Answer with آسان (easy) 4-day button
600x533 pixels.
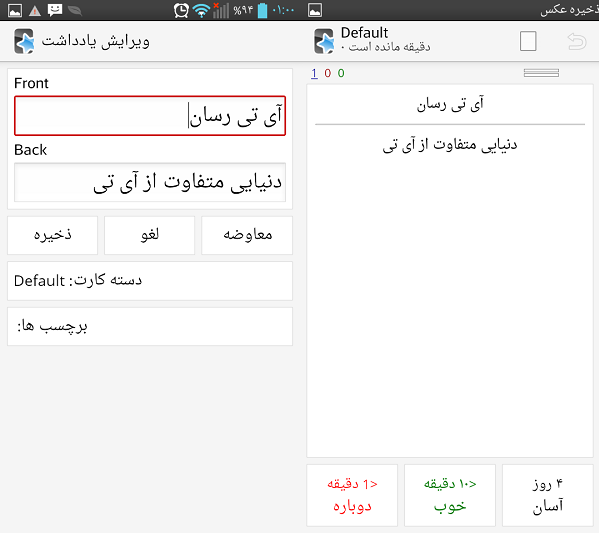547,495
